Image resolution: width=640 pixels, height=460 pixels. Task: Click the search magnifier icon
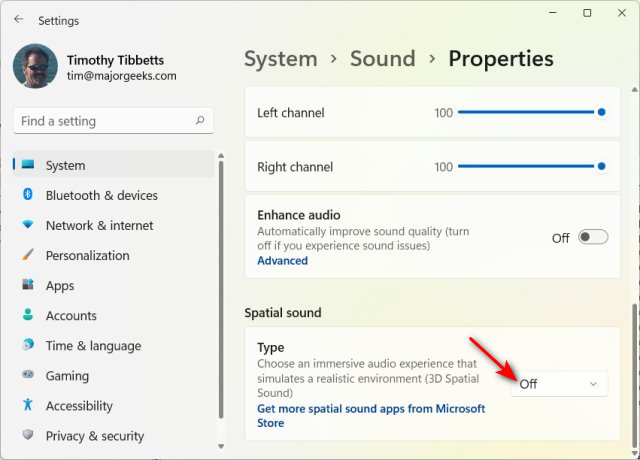pyautogui.click(x=200, y=120)
